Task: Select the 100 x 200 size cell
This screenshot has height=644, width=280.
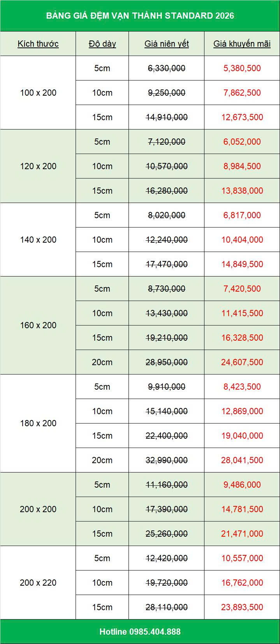Action: pos(38,93)
